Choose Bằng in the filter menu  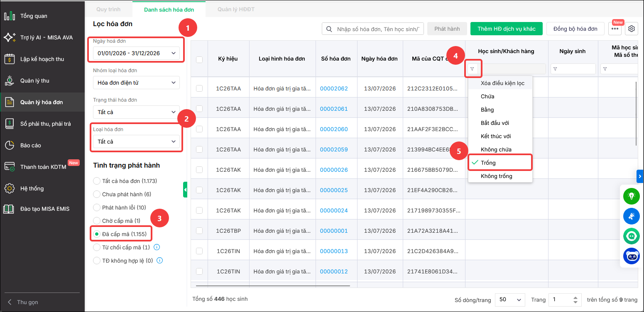pos(500,110)
